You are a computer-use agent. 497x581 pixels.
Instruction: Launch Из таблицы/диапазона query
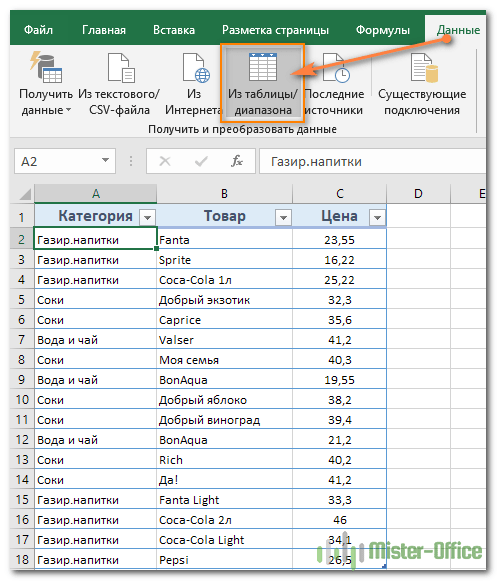click(263, 83)
